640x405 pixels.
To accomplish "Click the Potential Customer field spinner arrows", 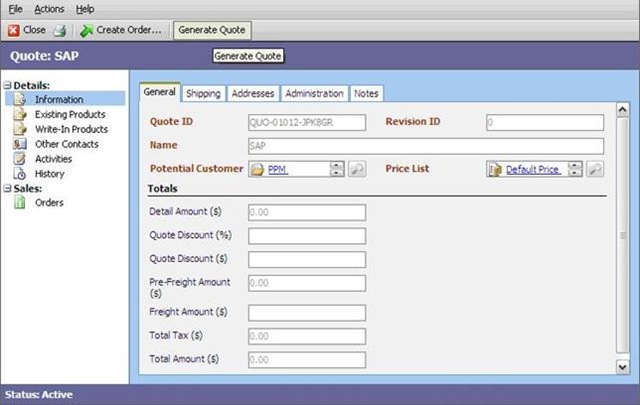I will coord(337,169).
